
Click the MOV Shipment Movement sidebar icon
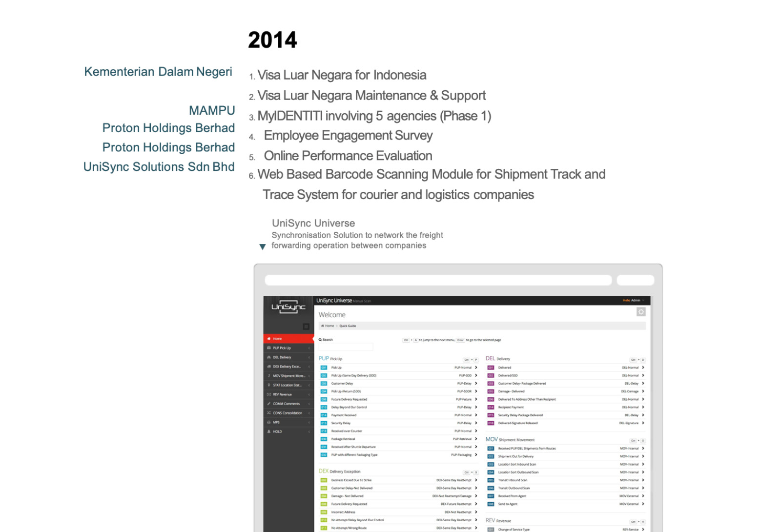(x=269, y=376)
